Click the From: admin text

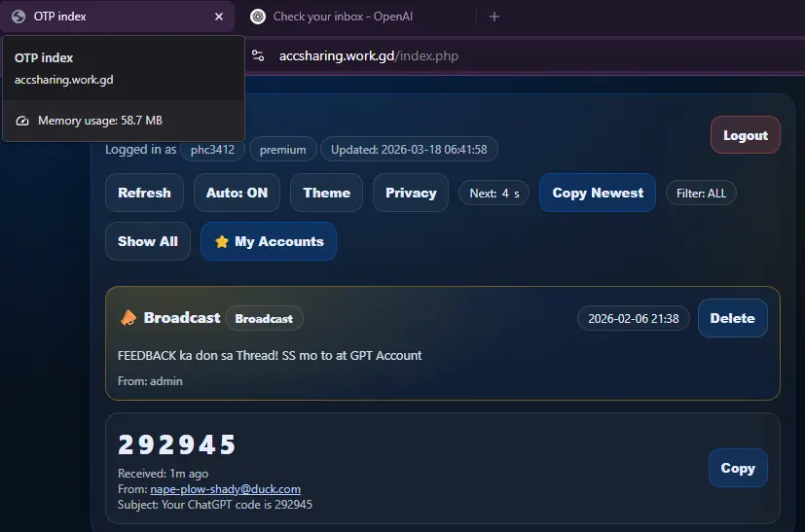tap(150, 381)
